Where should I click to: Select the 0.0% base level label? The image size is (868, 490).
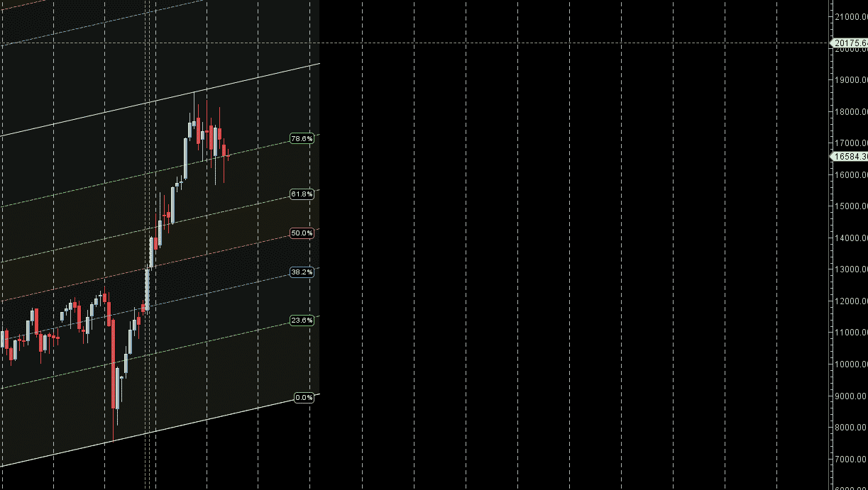click(303, 398)
